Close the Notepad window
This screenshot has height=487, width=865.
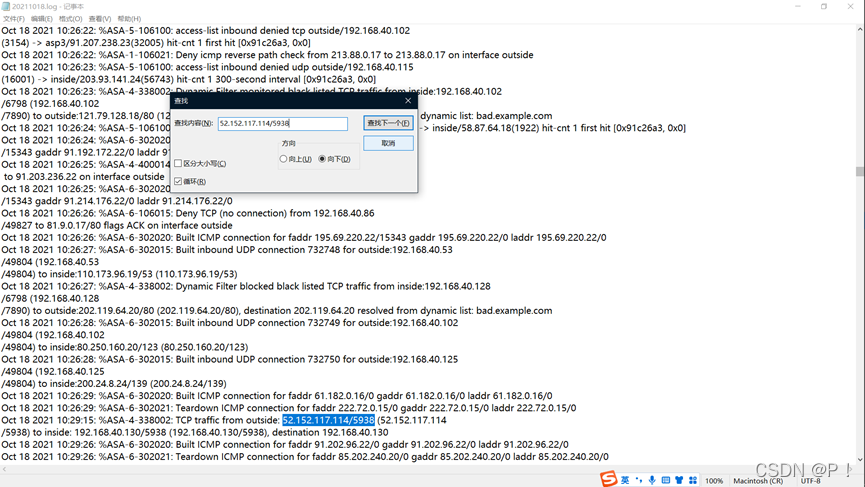850,7
